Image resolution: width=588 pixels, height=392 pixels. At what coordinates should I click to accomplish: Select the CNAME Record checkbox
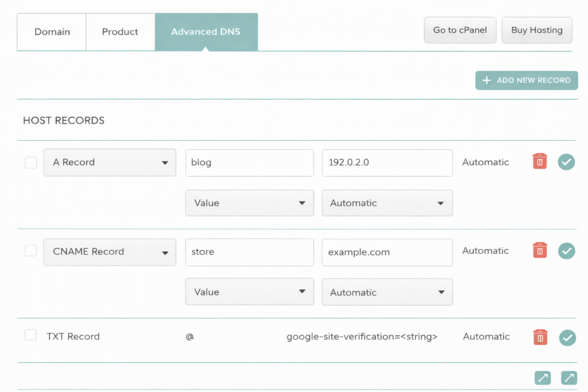click(x=30, y=251)
